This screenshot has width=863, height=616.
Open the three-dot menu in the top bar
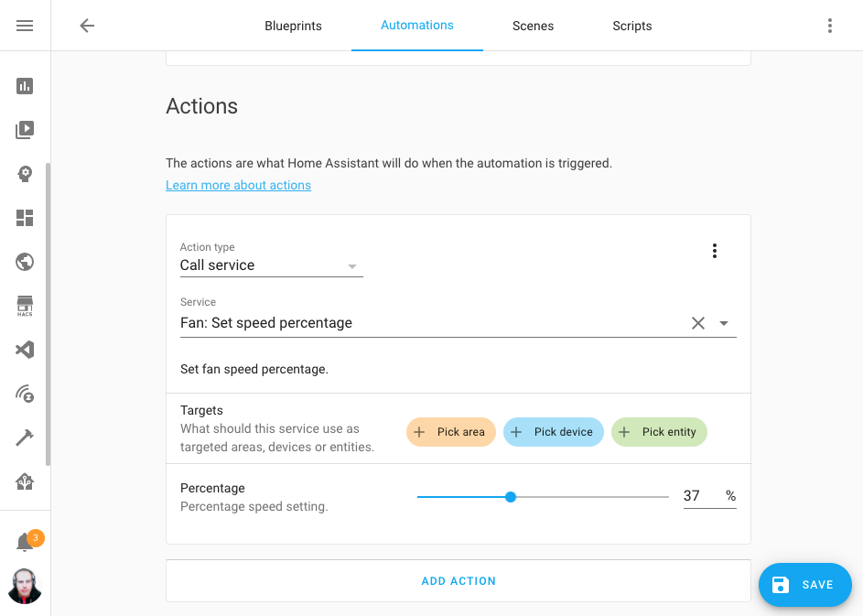[830, 26]
